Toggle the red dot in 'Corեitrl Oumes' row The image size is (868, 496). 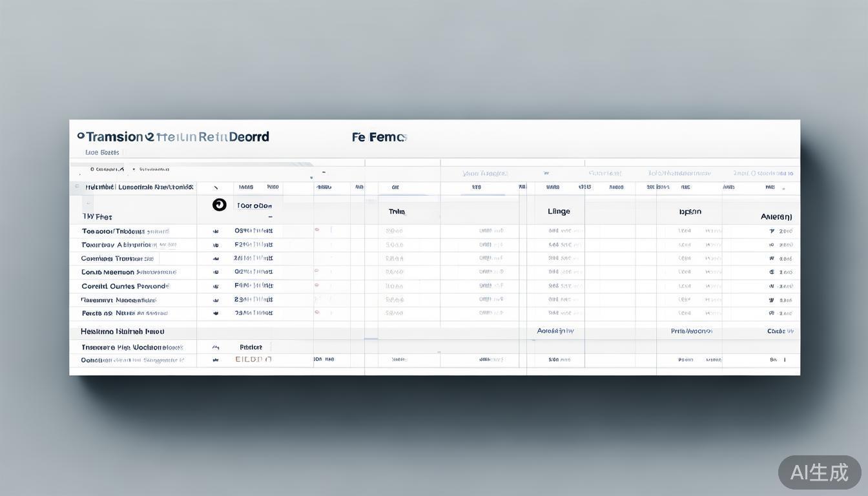coord(316,285)
